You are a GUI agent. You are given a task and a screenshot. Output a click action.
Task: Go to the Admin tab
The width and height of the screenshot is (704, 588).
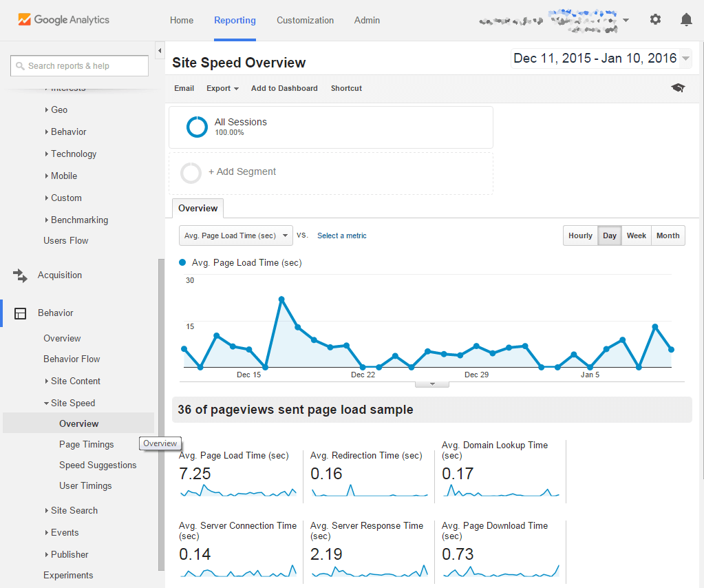click(x=367, y=20)
